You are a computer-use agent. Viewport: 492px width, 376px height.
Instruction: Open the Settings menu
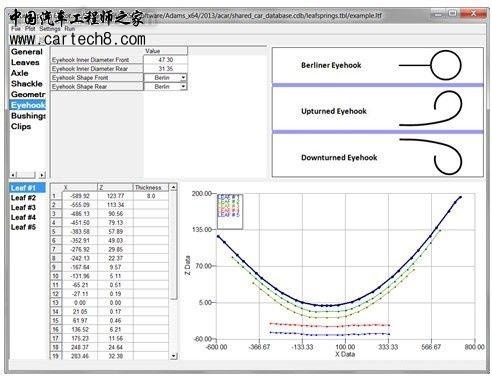(x=50, y=29)
